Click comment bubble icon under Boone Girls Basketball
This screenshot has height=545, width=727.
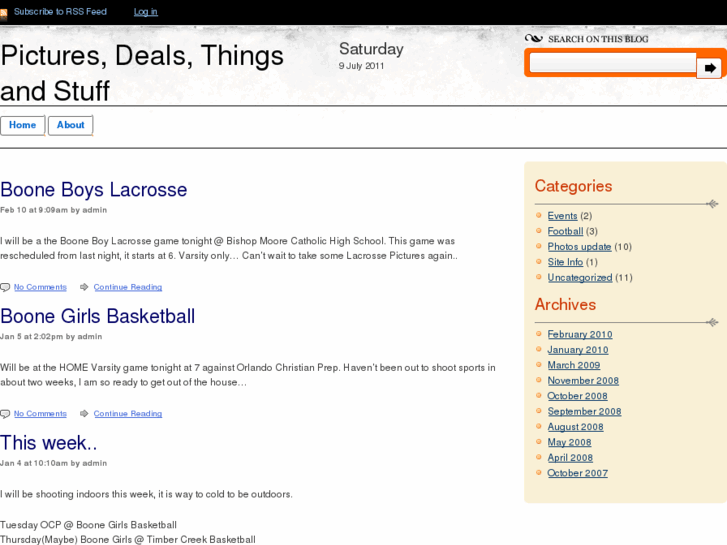click(5, 414)
